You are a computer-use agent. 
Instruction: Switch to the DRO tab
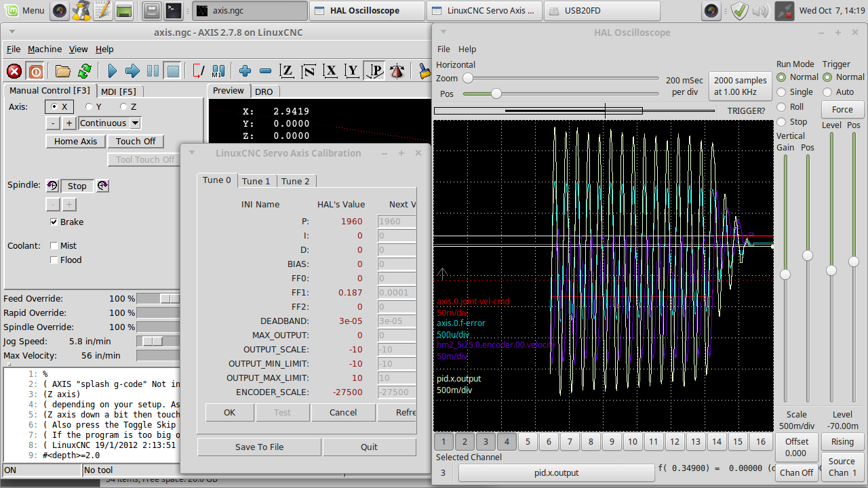tap(264, 91)
